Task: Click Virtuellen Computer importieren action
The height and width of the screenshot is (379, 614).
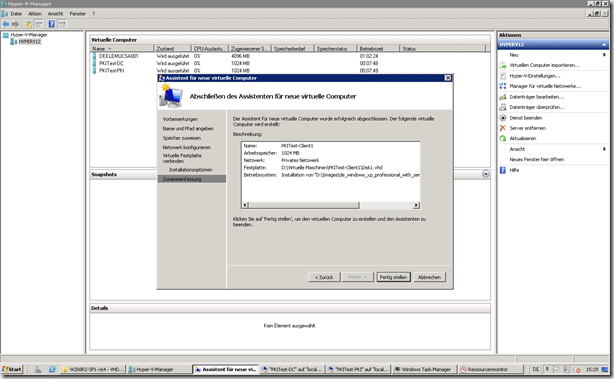Action: [544, 65]
